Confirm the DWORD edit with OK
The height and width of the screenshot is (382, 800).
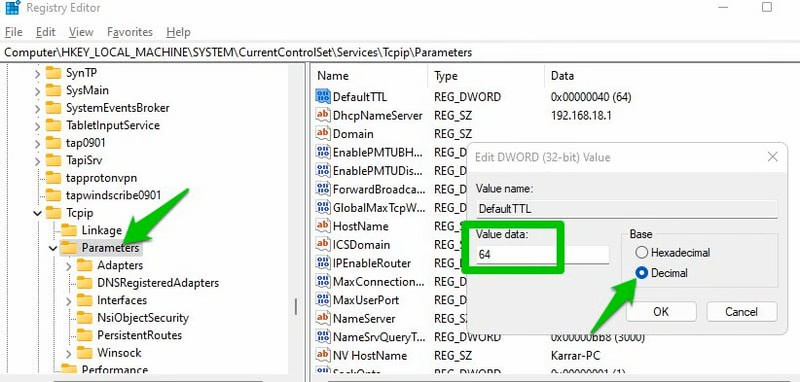click(661, 311)
